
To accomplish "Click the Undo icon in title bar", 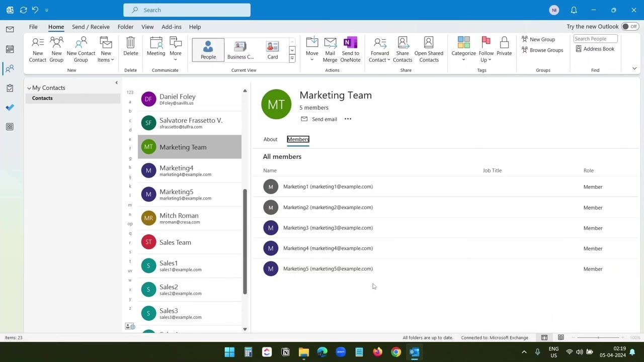I will pos(35,10).
